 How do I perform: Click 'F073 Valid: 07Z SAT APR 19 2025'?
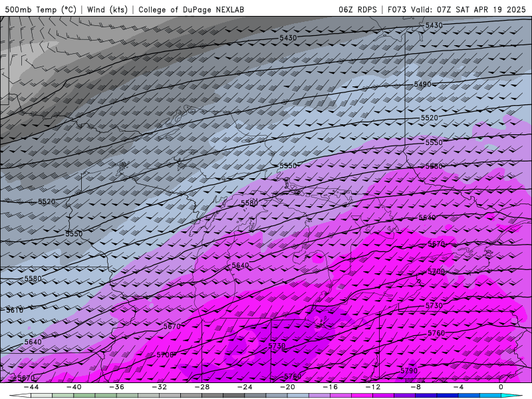click(456, 9)
